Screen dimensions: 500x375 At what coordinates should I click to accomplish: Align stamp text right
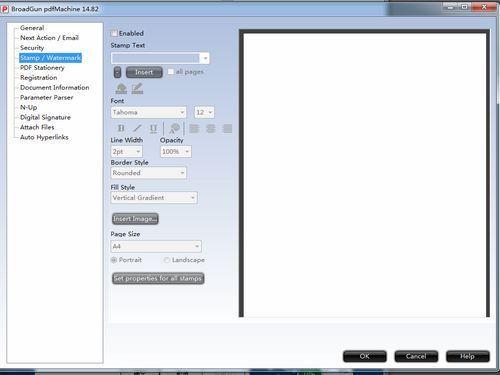(227, 128)
